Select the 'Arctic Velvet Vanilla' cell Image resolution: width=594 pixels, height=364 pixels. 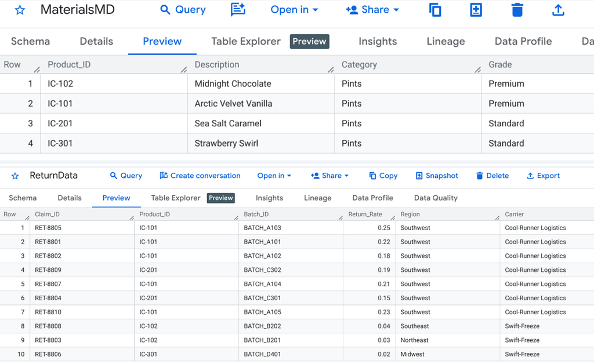tap(261, 104)
